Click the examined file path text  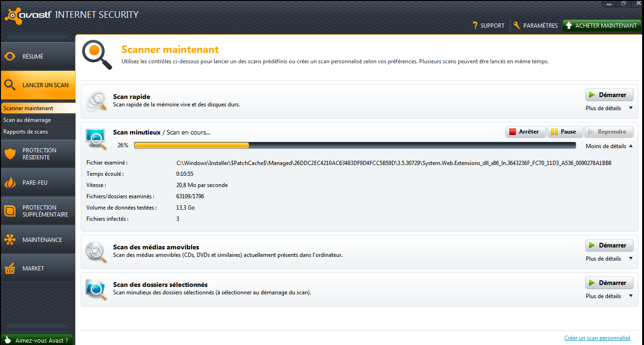tap(394, 163)
